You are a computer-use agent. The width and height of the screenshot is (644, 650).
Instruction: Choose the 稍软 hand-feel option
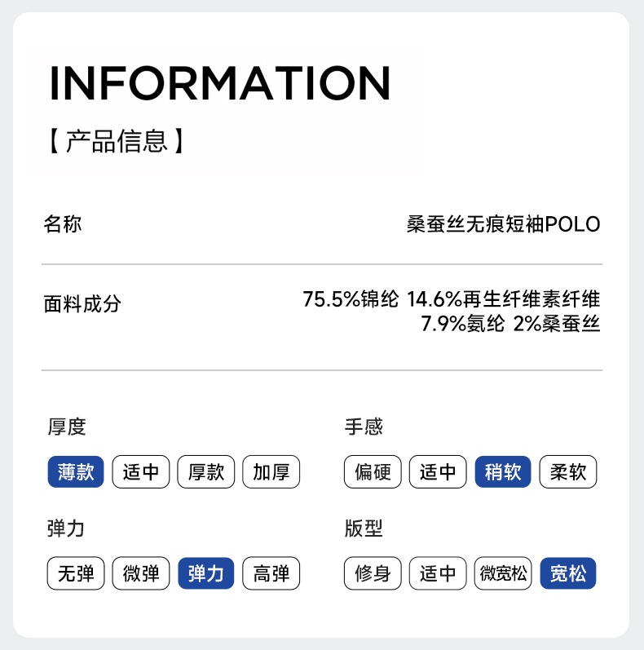pos(503,471)
